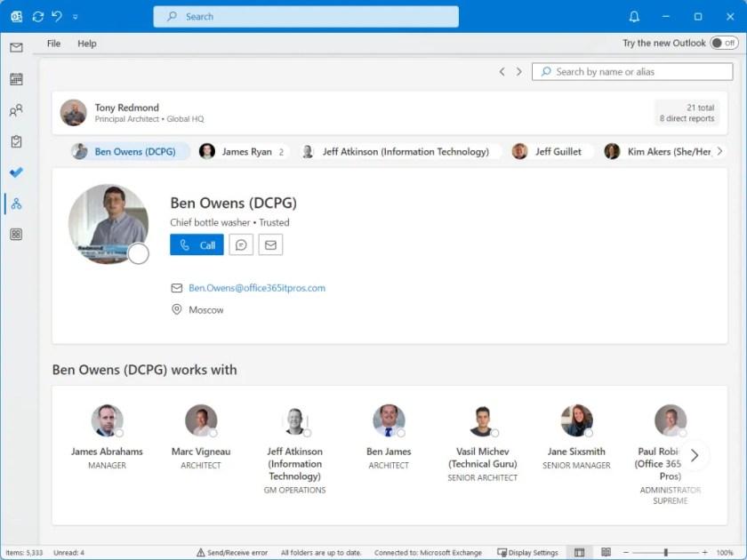Adjust the zoom slider handle
The height and width of the screenshot is (560, 747).
(665, 552)
